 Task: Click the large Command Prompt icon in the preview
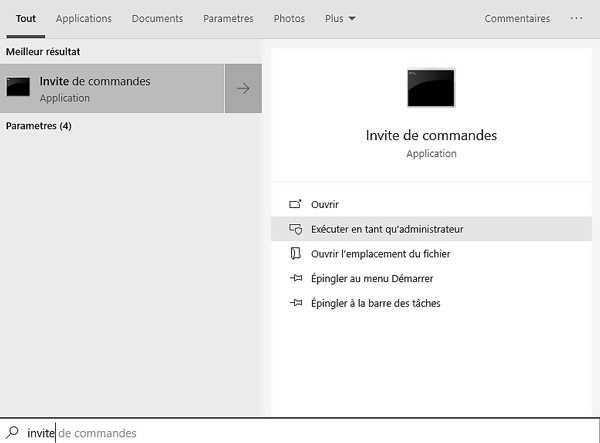point(431,88)
